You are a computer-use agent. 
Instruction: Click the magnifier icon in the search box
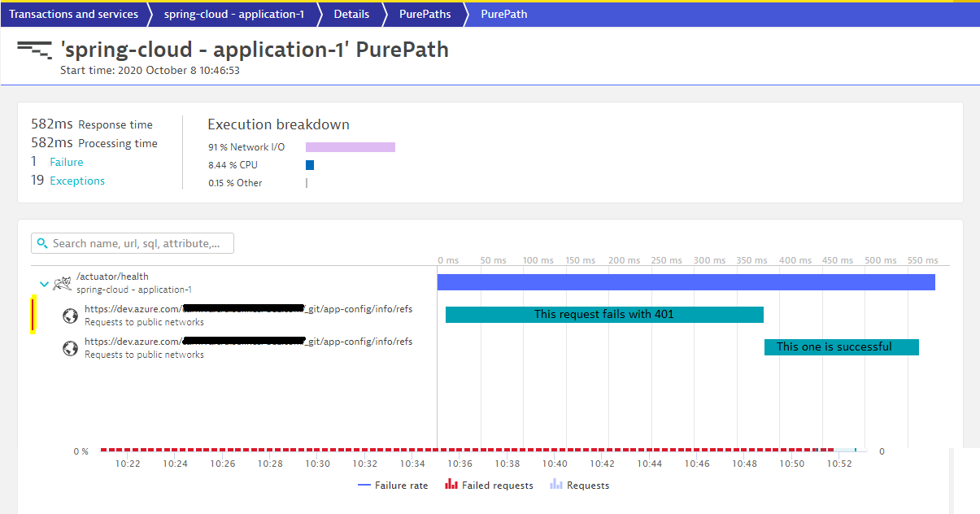42,242
